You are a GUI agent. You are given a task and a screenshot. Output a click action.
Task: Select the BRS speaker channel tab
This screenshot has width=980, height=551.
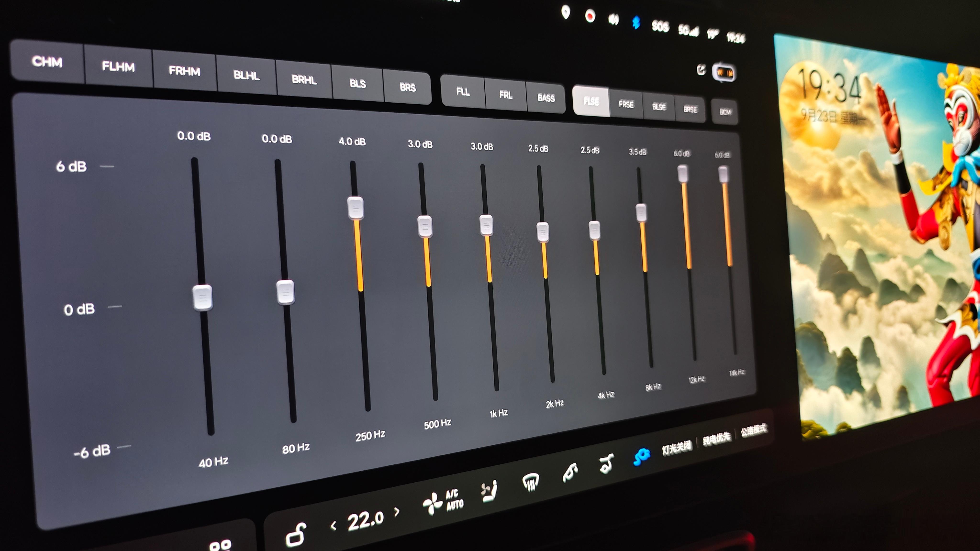click(407, 88)
